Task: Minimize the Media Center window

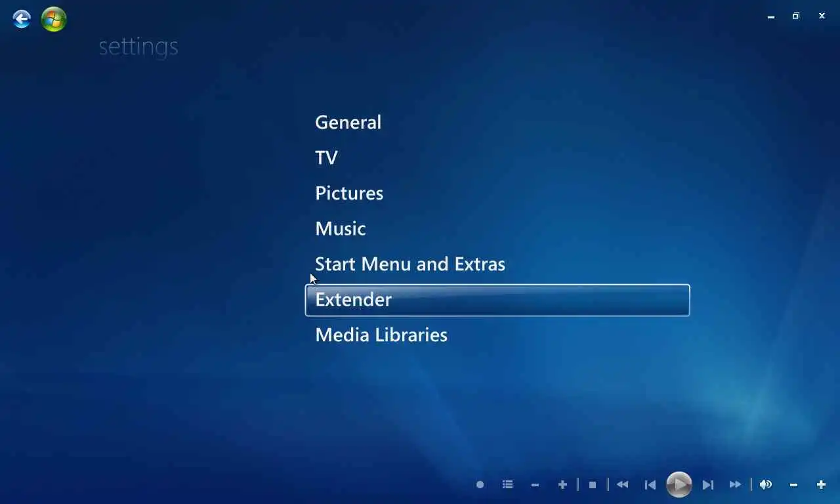Action: pyautogui.click(x=771, y=16)
